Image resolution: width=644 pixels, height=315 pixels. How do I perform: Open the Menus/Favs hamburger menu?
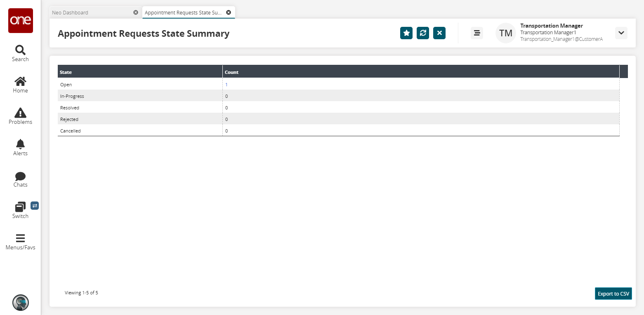20,242
